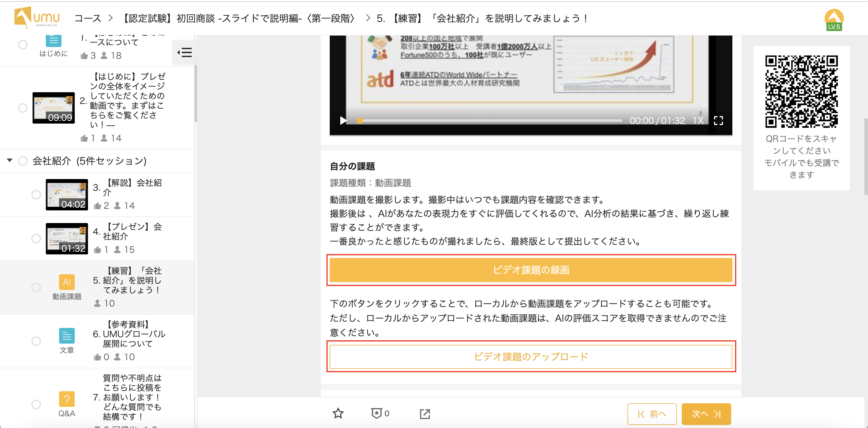This screenshot has width=868, height=428.
Task: Collapse the sidebar with the menu toggle icon
Action: click(184, 52)
